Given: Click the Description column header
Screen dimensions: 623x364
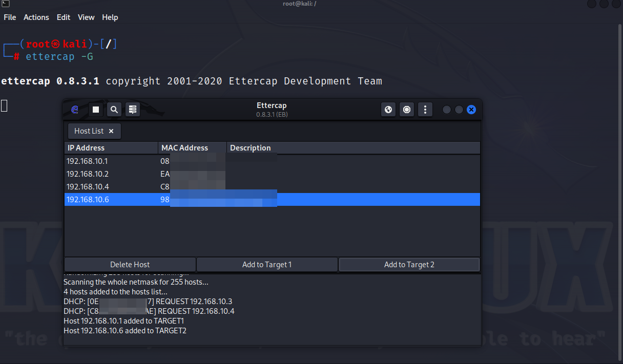Looking at the screenshot, I should click(x=353, y=148).
